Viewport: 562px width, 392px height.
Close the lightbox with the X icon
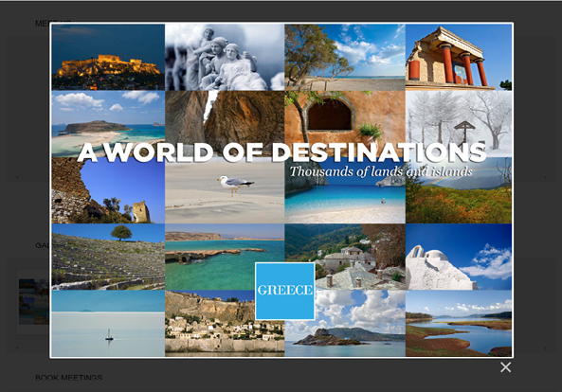click(505, 367)
